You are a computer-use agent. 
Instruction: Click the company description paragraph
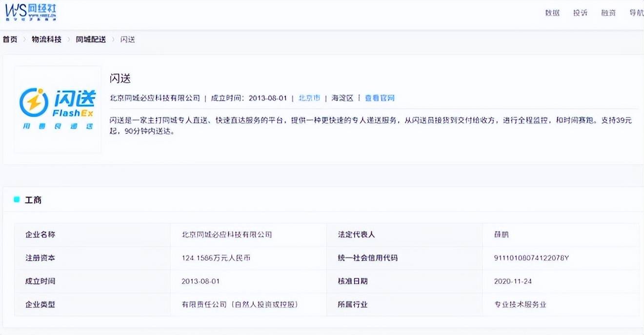[x=371, y=126]
